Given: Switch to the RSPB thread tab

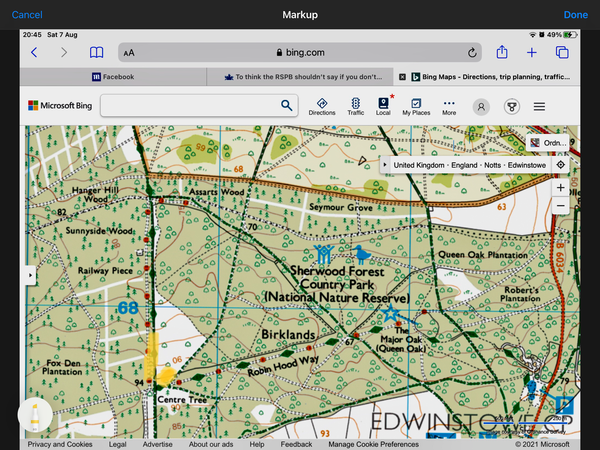Looking at the screenshot, I should point(300,77).
